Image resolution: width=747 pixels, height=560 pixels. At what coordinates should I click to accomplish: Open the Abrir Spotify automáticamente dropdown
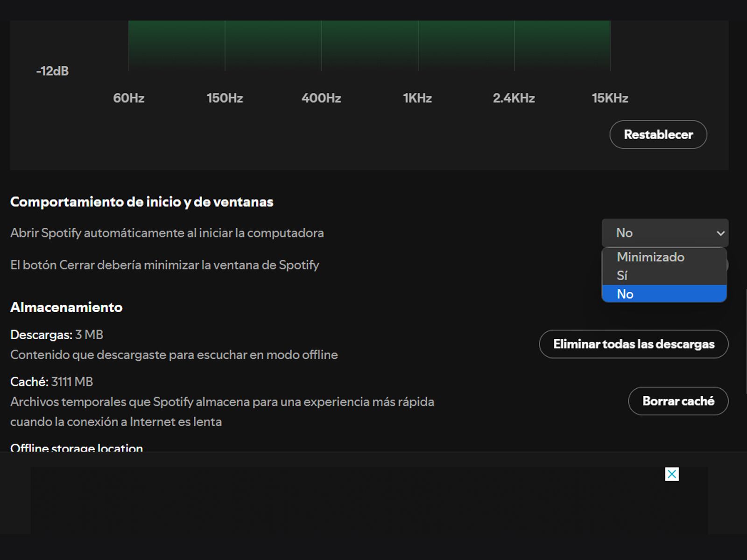(x=665, y=232)
